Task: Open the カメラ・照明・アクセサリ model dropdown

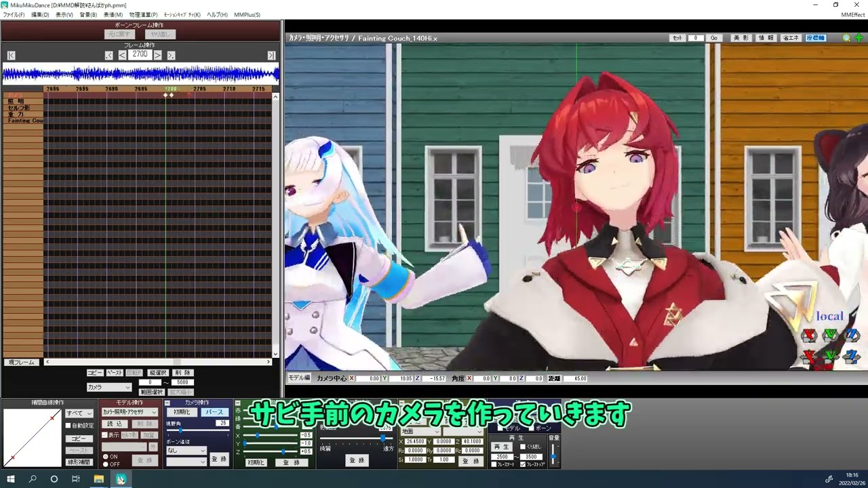Action: coord(129,412)
